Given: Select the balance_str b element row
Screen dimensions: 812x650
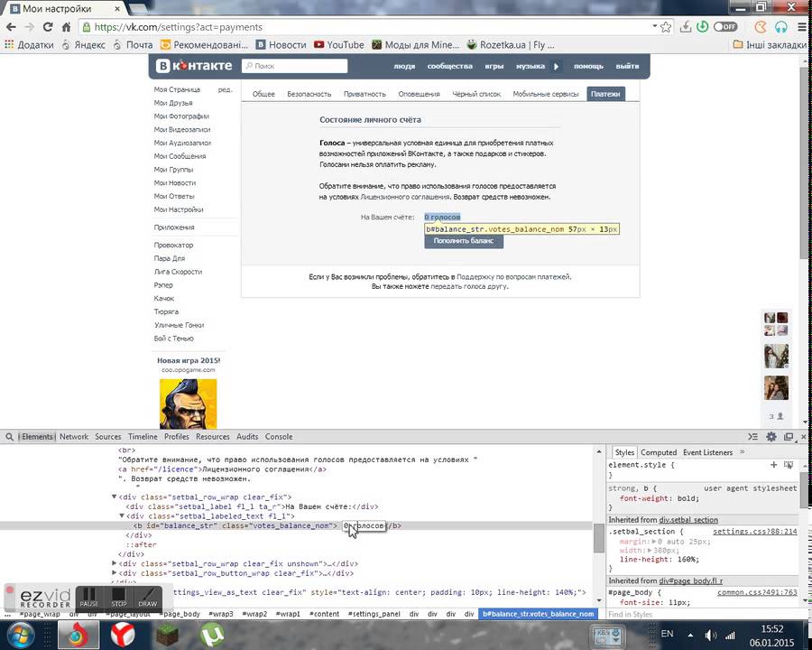Looking at the screenshot, I should pyautogui.click(x=296, y=525).
